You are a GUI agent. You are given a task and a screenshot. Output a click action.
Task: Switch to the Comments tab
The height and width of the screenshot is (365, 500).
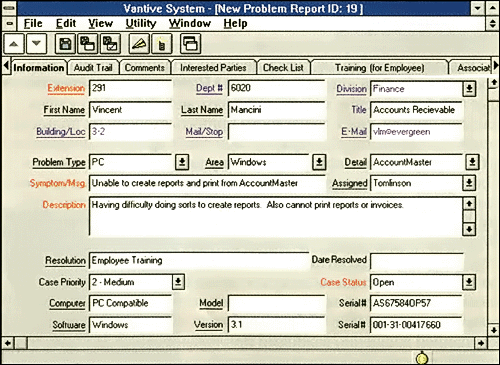click(145, 68)
